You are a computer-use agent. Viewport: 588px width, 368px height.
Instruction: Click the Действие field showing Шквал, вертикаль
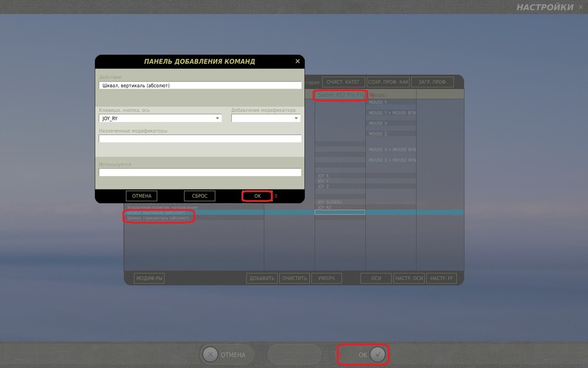point(200,85)
